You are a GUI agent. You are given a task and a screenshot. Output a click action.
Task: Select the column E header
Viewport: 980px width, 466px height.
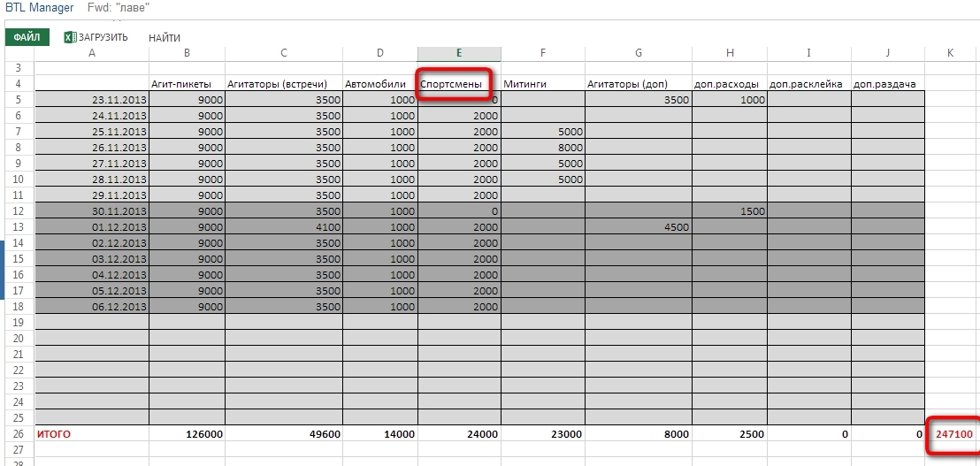point(458,53)
